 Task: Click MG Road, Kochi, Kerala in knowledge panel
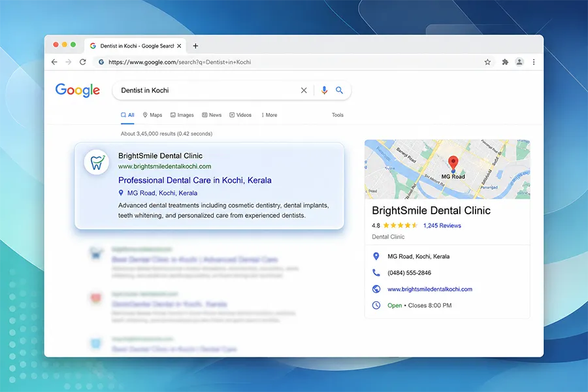(x=419, y=256)
